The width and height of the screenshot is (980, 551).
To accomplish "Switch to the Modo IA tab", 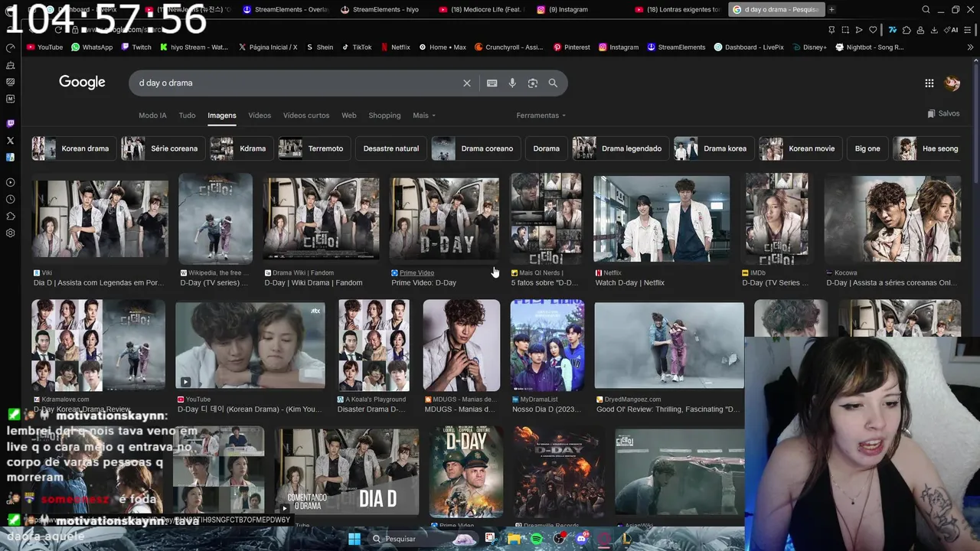I will click(x=152, y=116).
